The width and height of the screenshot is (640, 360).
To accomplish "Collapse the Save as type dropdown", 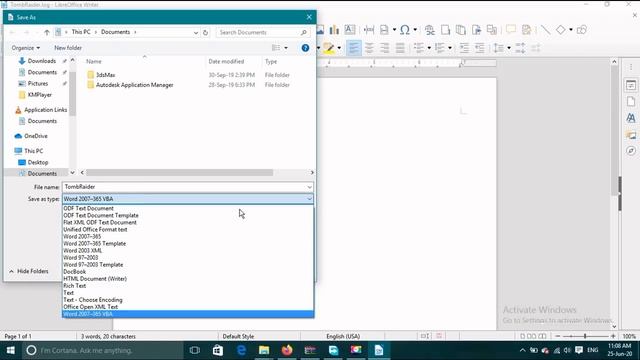I will (x=309, y=199).
